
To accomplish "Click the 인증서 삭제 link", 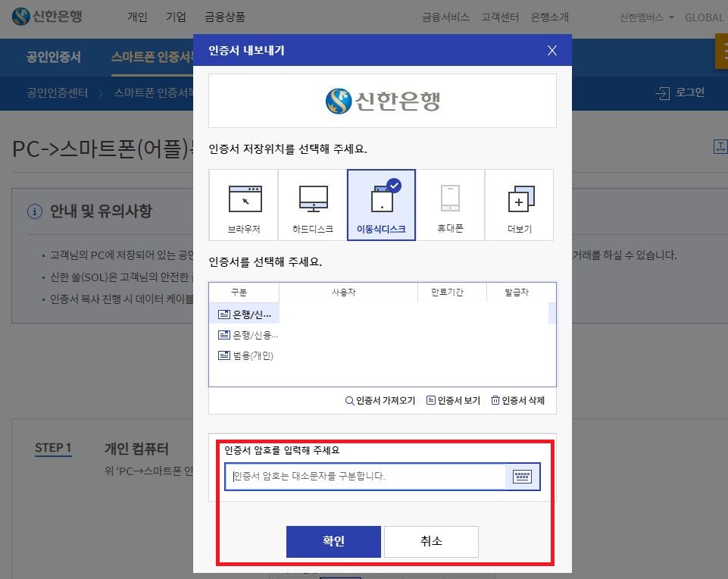I will point(517,400).
